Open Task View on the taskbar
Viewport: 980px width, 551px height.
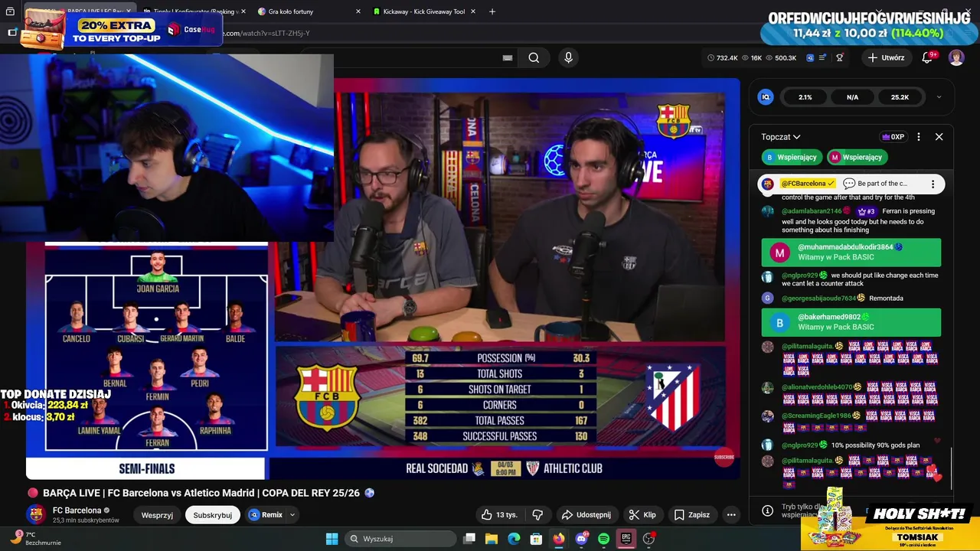(x=469, y=539)
